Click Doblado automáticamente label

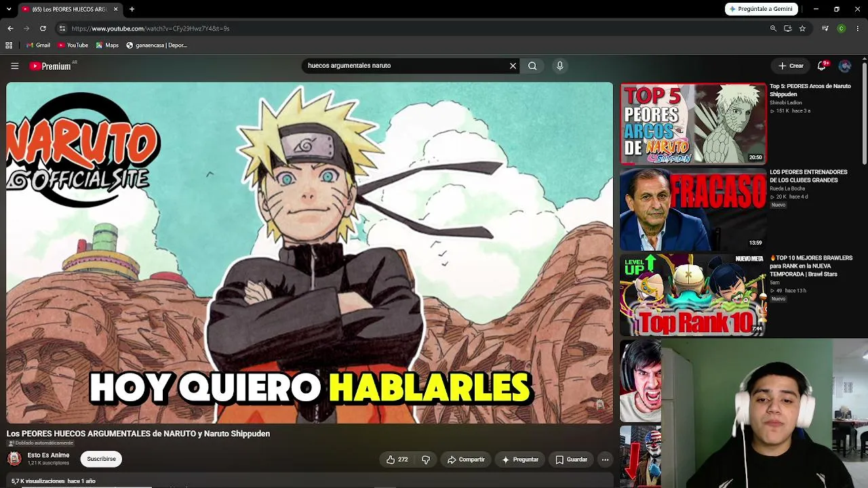[41, 443]
